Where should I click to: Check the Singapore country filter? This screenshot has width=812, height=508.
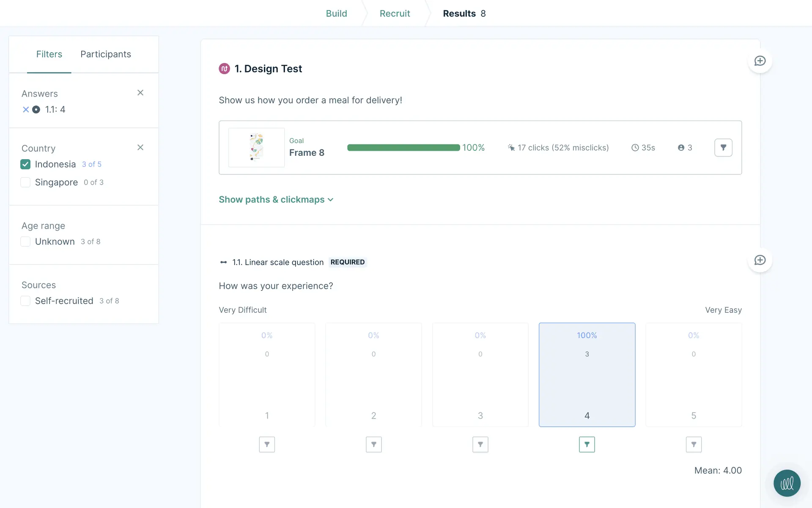(x=25, y=182)
